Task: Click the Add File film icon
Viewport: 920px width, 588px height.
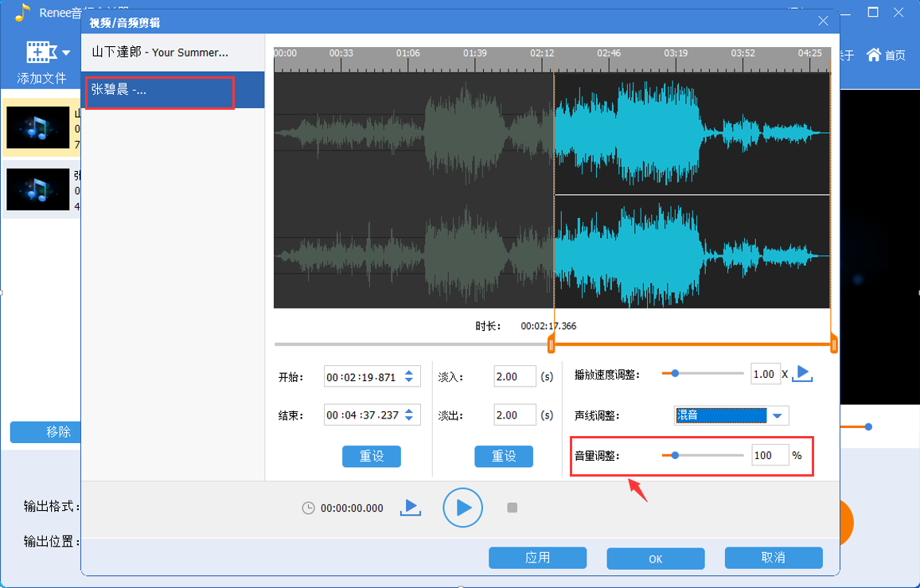Action: coord(41,53)
